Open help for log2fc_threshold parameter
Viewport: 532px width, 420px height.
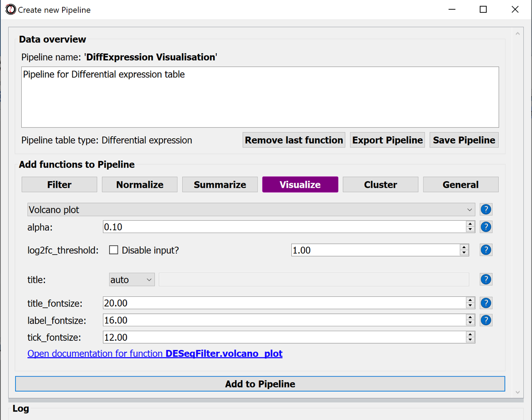point(486,250)
